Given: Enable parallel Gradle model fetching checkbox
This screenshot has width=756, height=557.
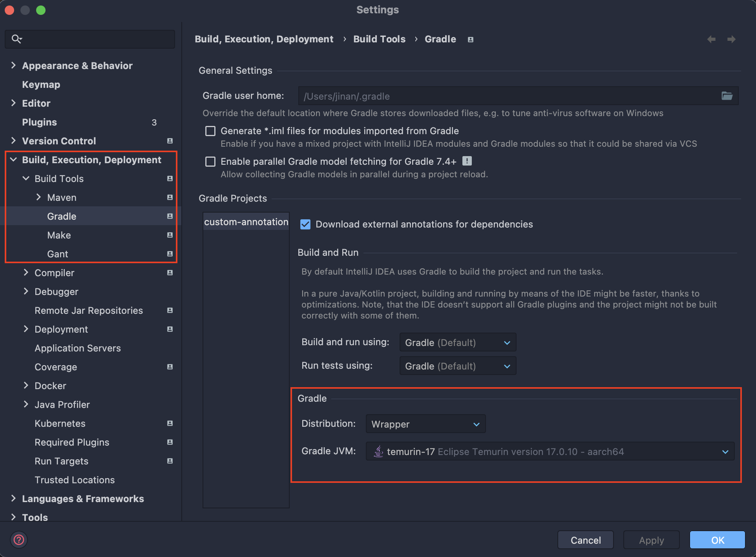Looking at the screenshot, I should point(210,162).
